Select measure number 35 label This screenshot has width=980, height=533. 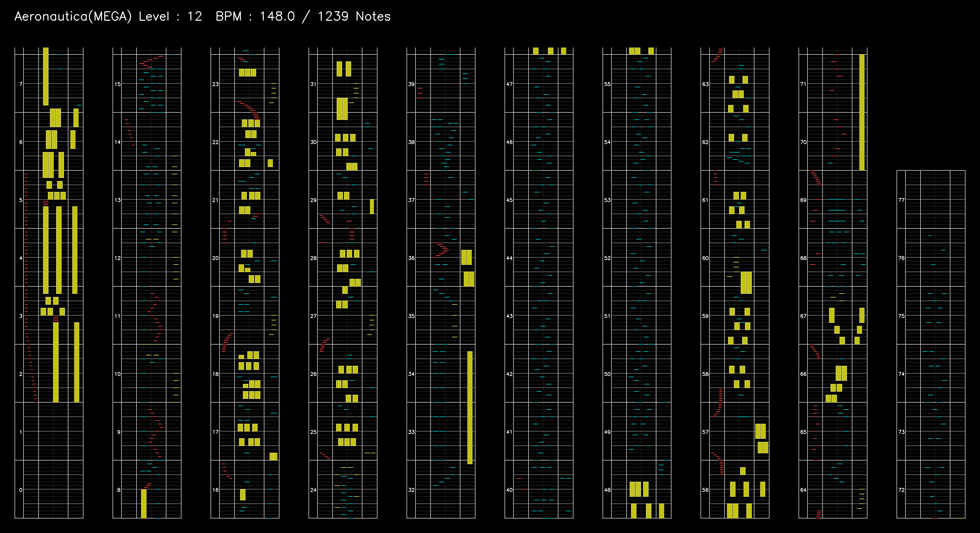point(411,316)
